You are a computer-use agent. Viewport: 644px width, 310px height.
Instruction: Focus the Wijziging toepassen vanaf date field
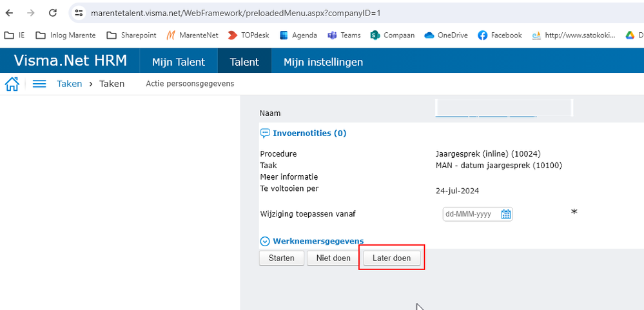pos(471,214)
